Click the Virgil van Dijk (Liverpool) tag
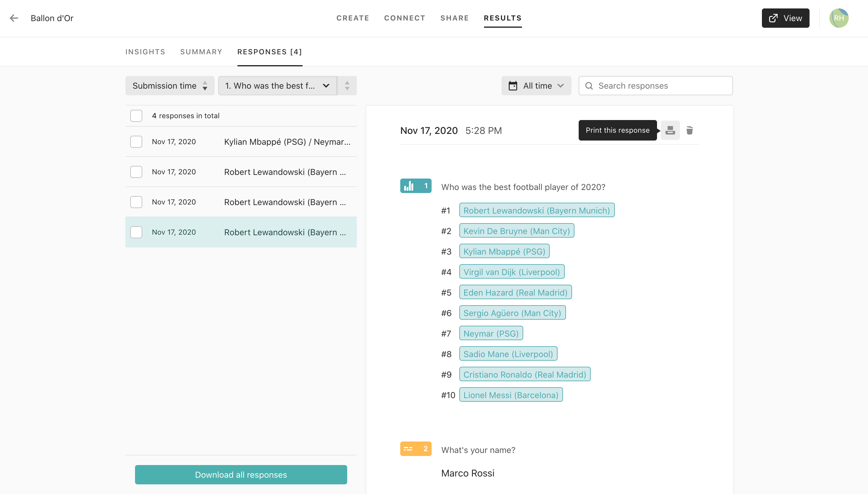Viewport: 868px width, 494px height. 512,272
